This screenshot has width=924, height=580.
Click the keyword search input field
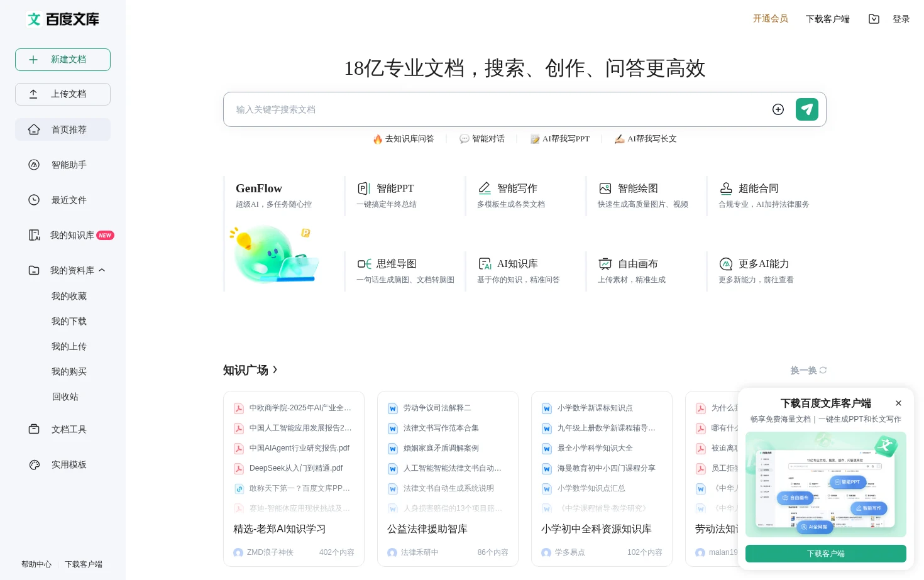point(497,109)
